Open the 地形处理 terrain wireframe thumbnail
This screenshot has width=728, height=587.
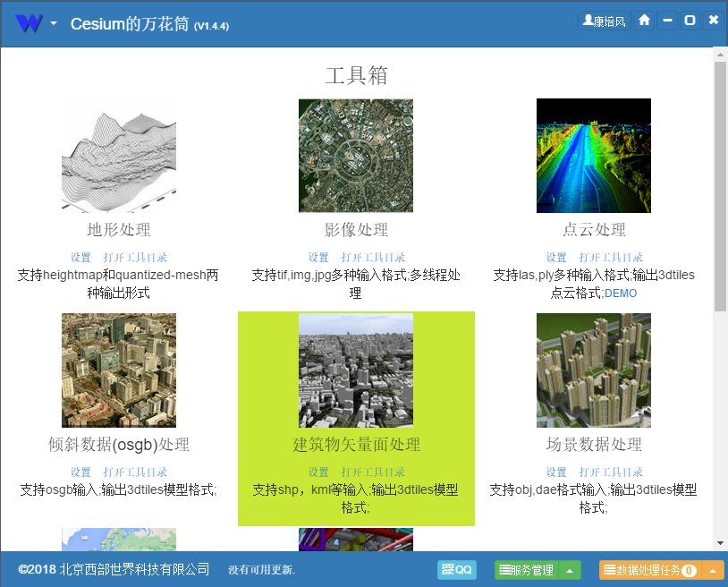pos(119,156)
